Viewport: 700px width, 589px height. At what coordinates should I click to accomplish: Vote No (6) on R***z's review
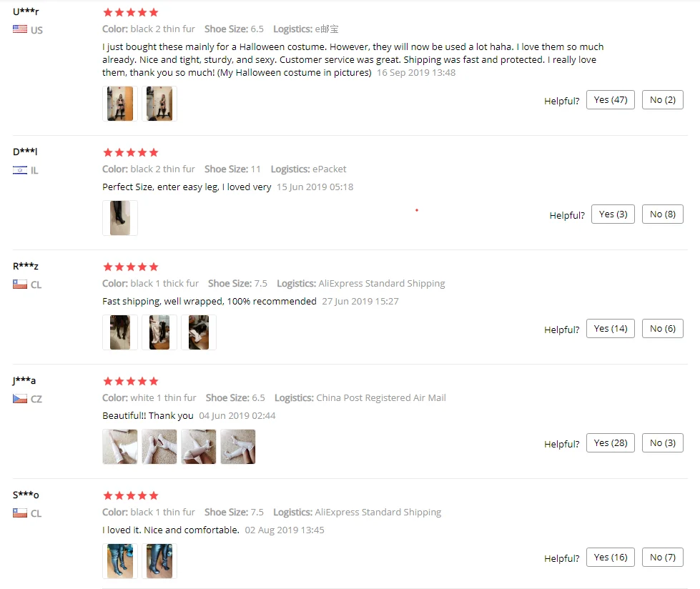pos(663,328)
